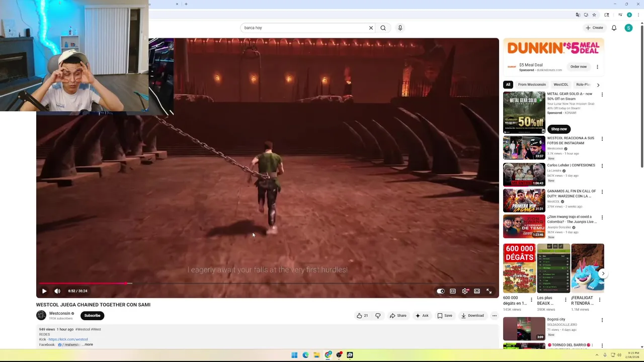This screenshot has width=644, height=362.
Task: Open the Westconsin channel avatar
Action: tap(41, 315)
